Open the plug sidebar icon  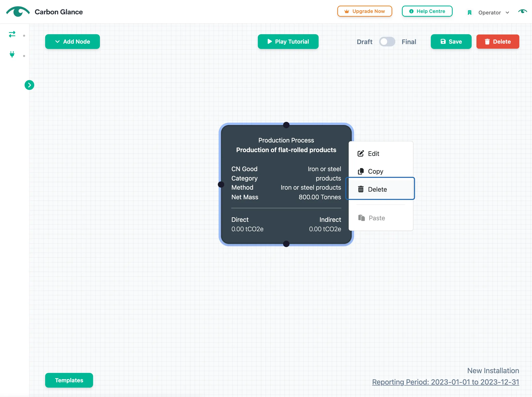pos(12,54)
